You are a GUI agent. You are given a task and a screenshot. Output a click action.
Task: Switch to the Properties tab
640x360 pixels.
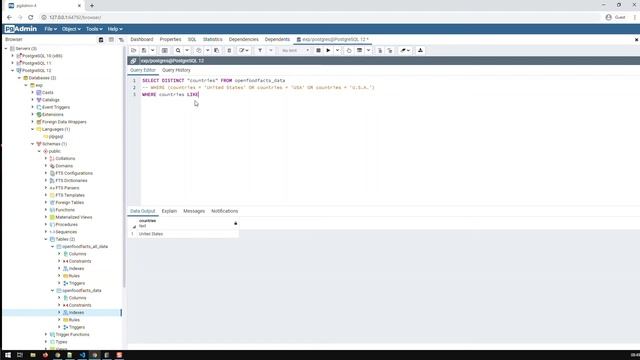coord(170,40)
